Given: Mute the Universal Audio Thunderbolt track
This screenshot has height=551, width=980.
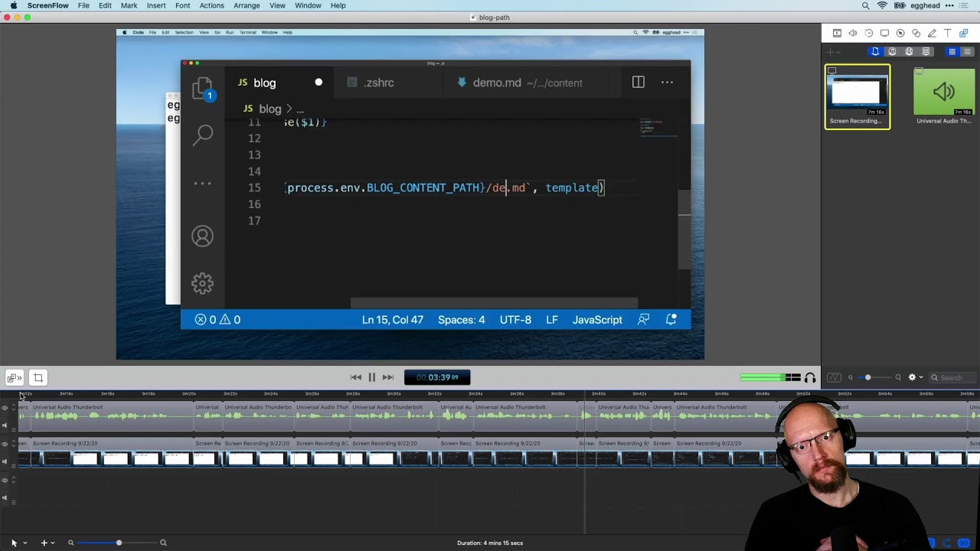Looking at the screenshot, I should [5, 425].
